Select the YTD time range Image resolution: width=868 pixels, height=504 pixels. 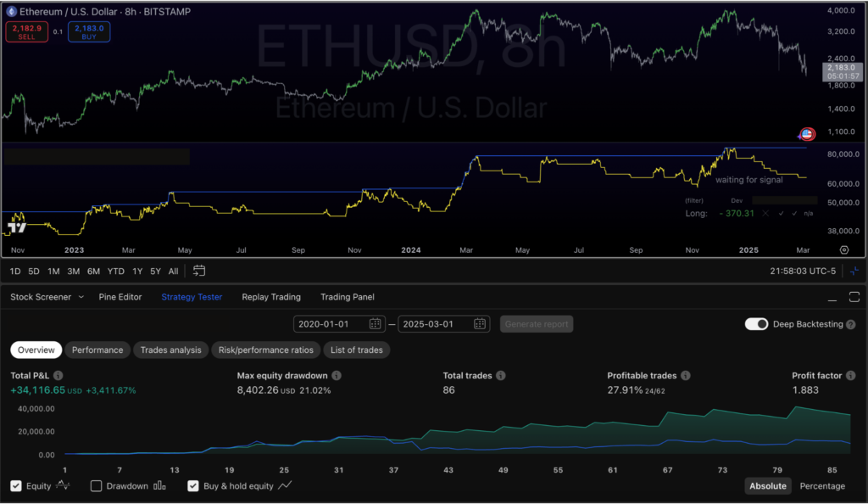(116, 272)
